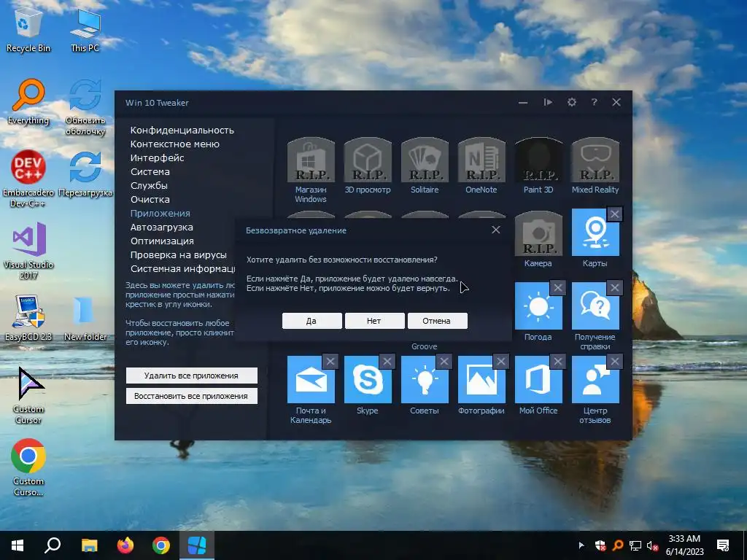Screen dimensions: 747x560
Task: Select Embarcadero Dev-C++ desktop shortcut
Action: [x=28, y=179]
